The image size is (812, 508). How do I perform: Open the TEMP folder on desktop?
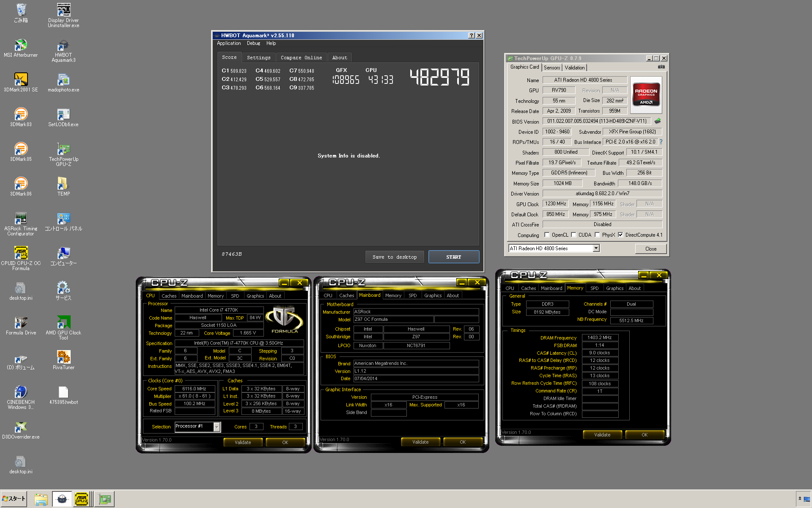point(63,187)
